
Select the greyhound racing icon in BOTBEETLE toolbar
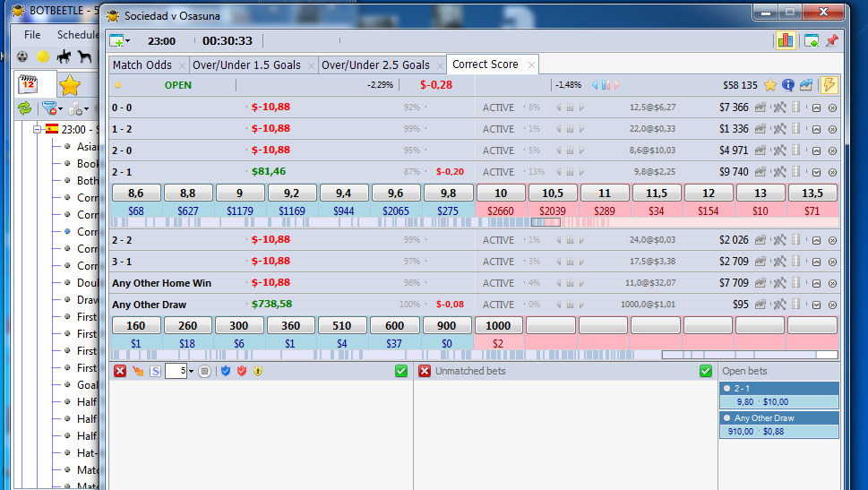click(x=84, y=56)
